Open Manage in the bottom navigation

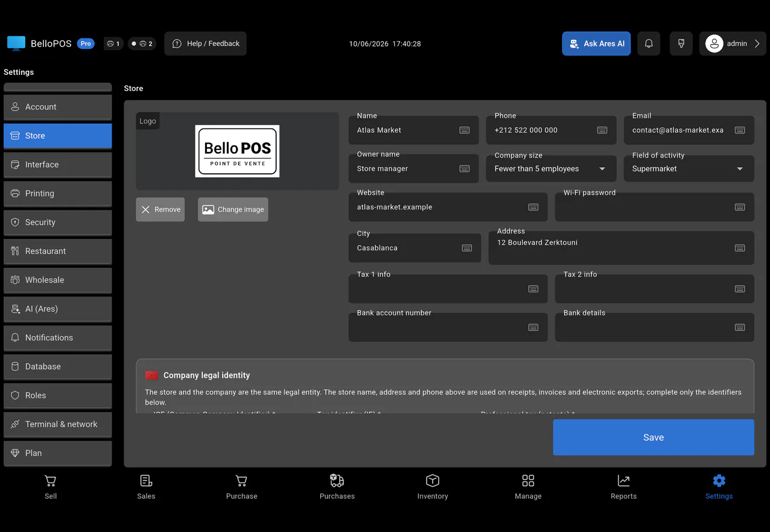pos(528,487)
